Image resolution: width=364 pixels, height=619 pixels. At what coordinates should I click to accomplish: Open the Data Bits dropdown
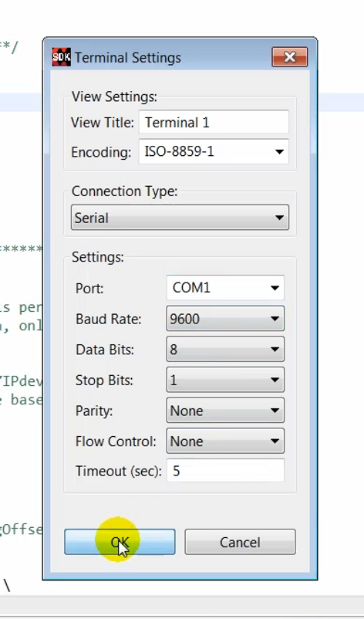pos(225,350)
